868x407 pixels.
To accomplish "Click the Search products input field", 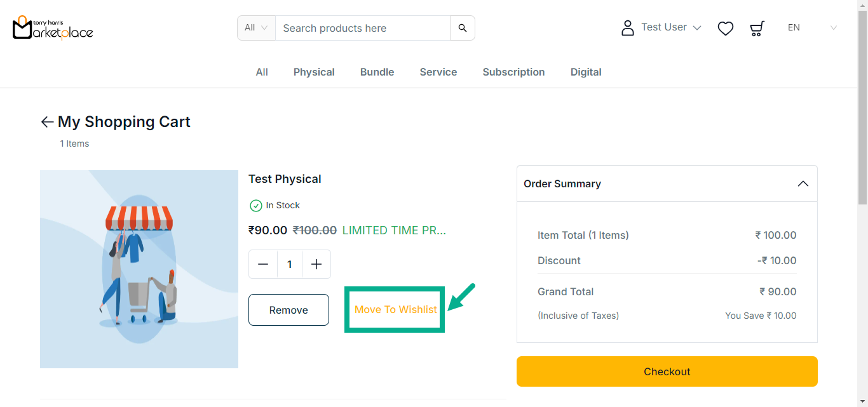I will click(362, 28).
